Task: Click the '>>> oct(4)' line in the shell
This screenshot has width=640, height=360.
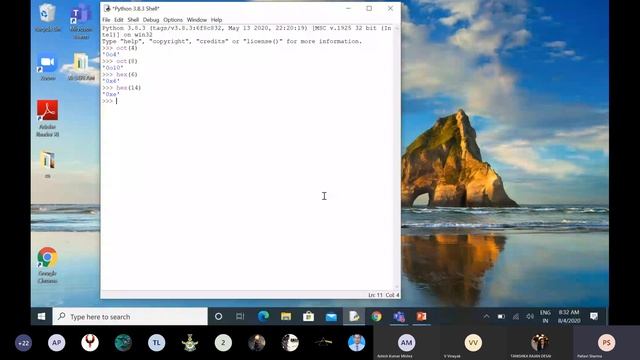Action: tap(120, 48)
